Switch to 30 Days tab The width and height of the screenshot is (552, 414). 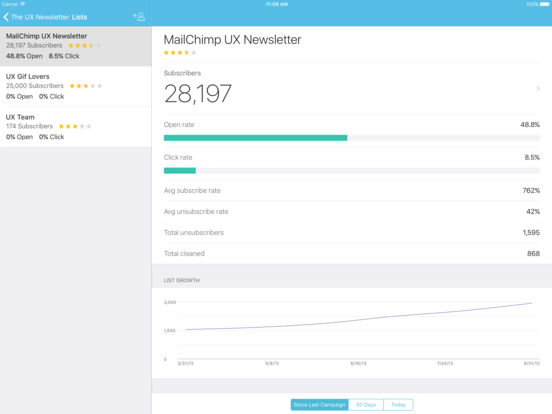366,405
